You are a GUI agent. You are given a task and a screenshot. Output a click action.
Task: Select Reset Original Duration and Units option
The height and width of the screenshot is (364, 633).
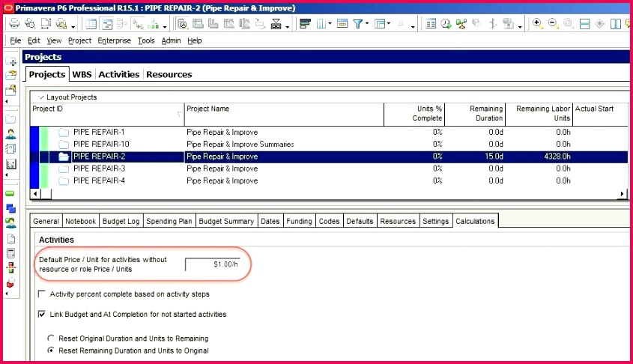tap(51, 339)
